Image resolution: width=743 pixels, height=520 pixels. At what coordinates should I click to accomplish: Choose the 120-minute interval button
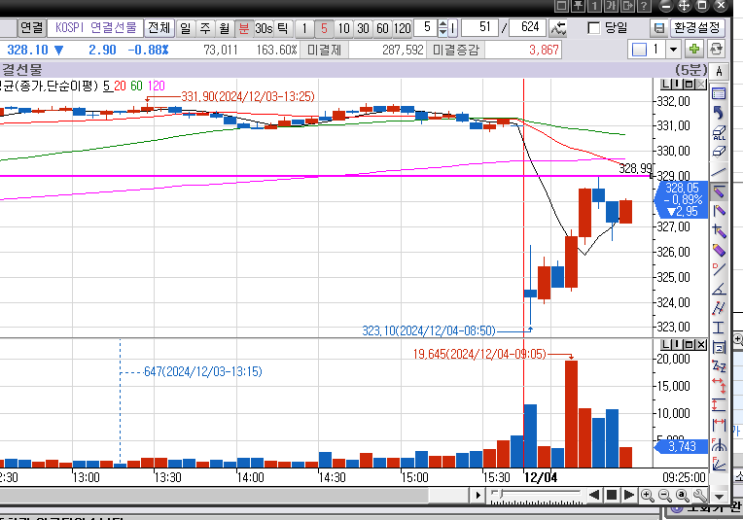[x=402, y=28]
